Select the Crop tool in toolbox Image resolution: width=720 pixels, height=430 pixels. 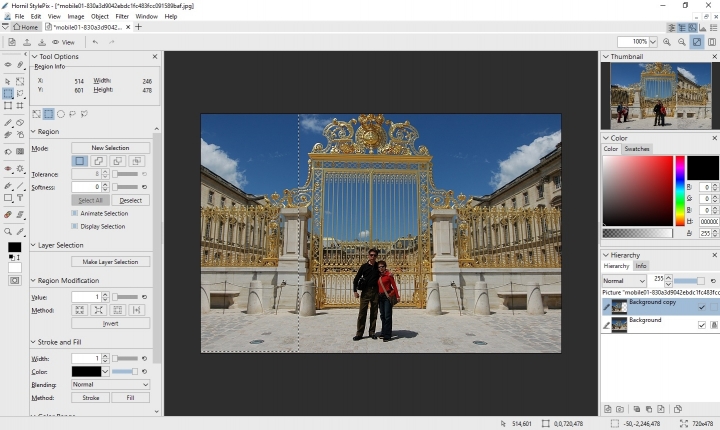[20, 106]
